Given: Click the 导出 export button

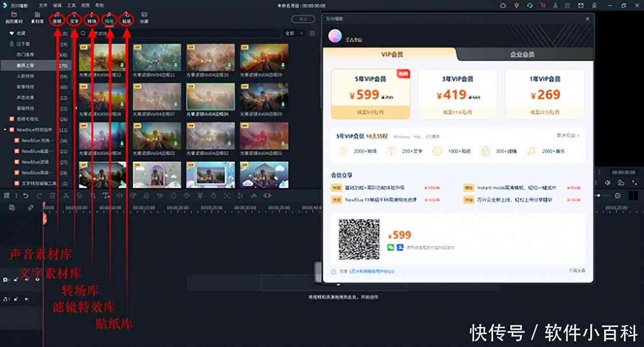Looking at the screenshot, I should [x=303, y=19].
